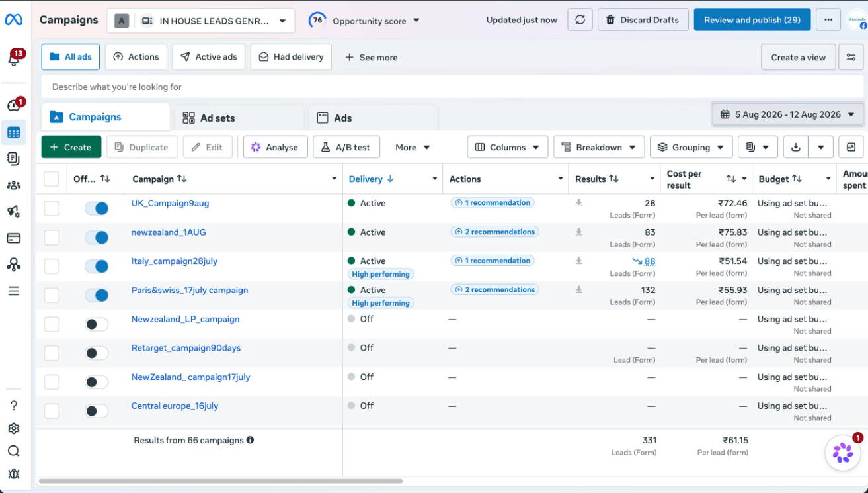Open the Audiences people icon
This screenshot has height=493, width=868.
(14, 185)
